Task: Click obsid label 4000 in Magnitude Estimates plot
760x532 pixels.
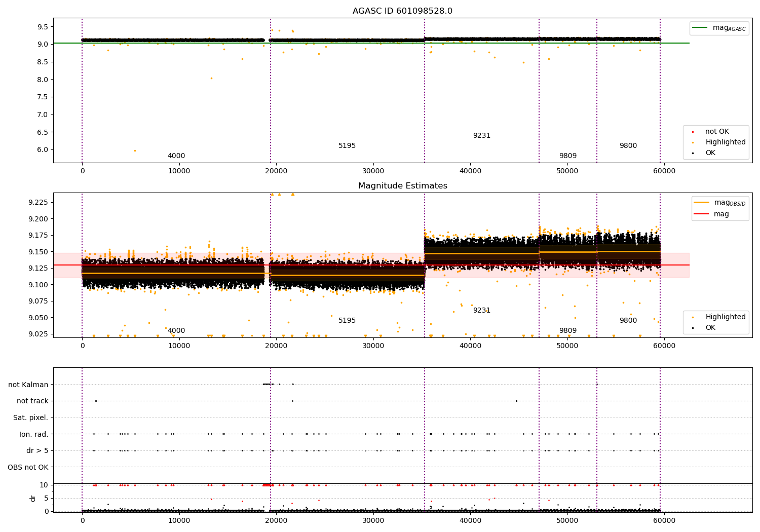Action: pyautogui.click(x=176, y=331)
